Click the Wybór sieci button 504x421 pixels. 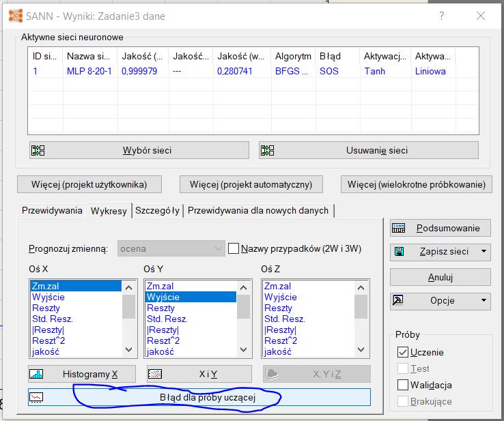(x=139, y=150)
